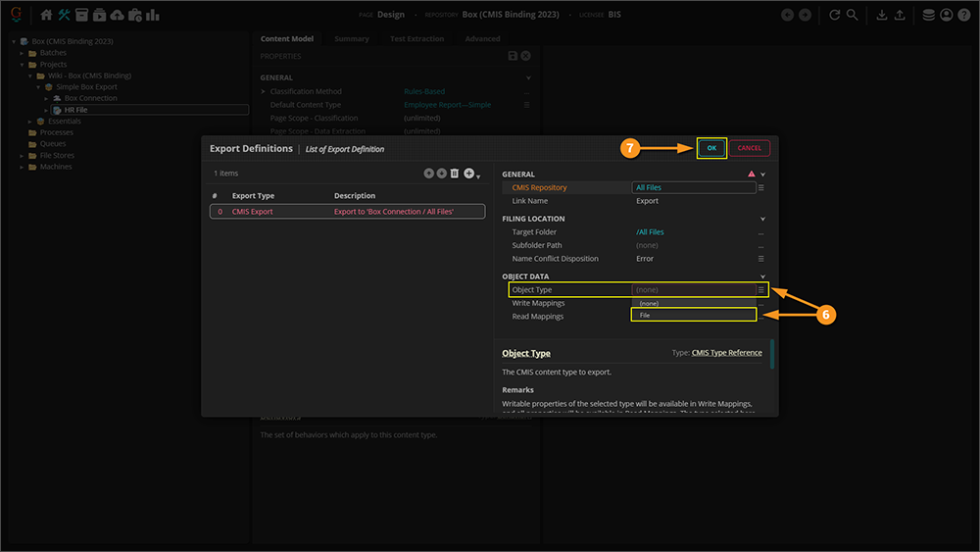Click the Home icon in top toolbar
Image resolution: width=980 pixels, height=552 pixels.
46,15
